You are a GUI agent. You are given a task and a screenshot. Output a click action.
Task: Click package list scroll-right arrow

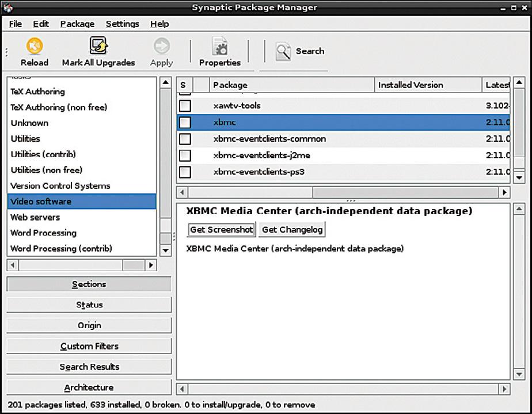504,192
